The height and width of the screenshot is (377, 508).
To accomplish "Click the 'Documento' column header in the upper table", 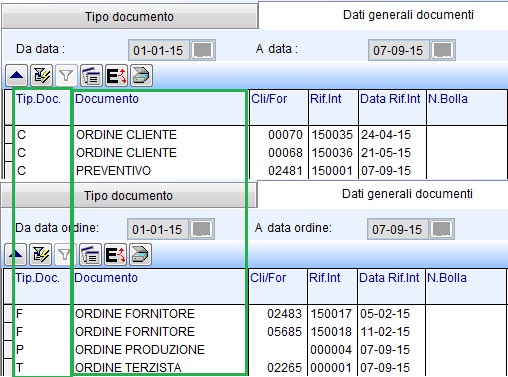I will (x=160, y=107).
